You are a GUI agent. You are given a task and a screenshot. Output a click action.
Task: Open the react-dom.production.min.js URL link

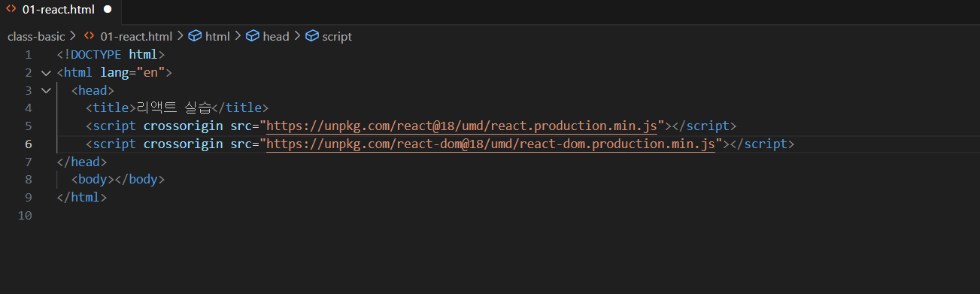click(490, 144)
